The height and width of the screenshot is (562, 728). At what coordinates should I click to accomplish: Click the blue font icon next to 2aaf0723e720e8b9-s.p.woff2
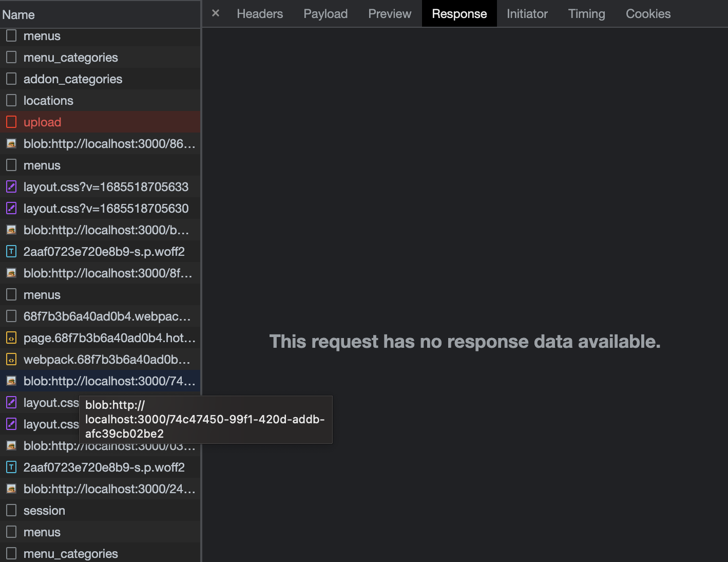click(x=11, y=251)
